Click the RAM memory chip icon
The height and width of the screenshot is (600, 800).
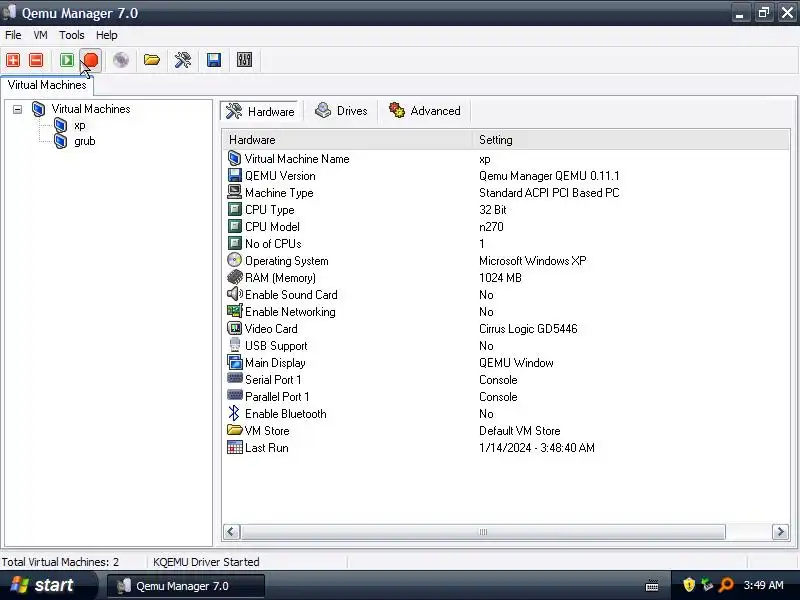pyautogui.click(x=235, y=278)
